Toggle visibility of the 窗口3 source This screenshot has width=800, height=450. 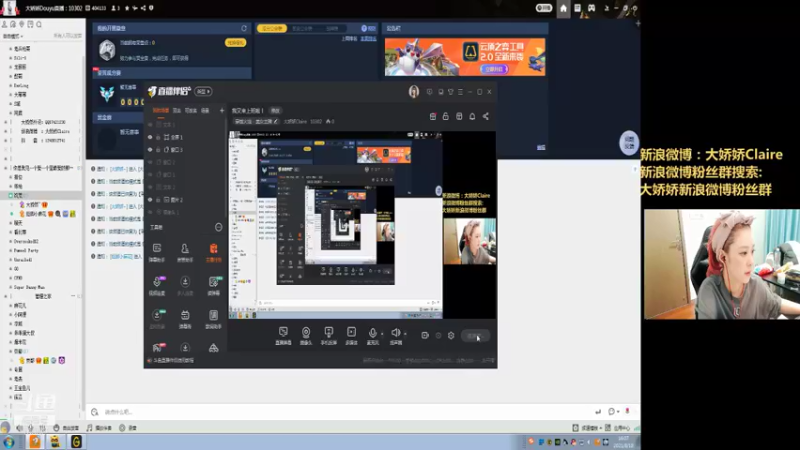click(150, 149)
